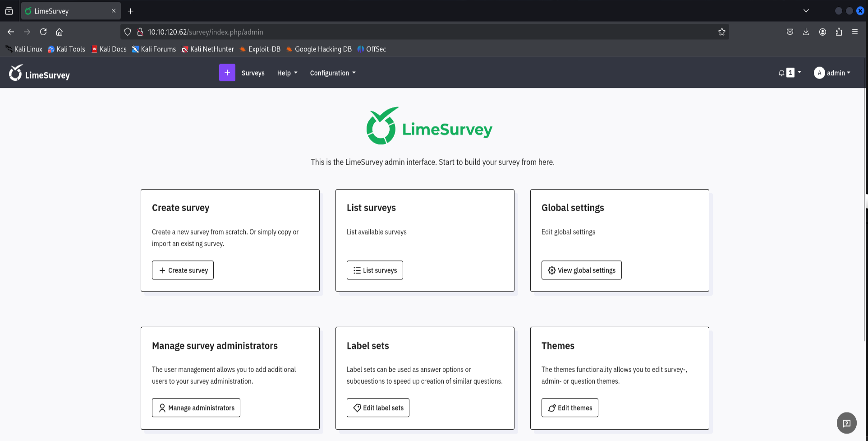This screenshot has height=441, width=868.
Task: Open the Google Hacking DB bookmark
Action: pyautogui.click(x=318, y=49)
